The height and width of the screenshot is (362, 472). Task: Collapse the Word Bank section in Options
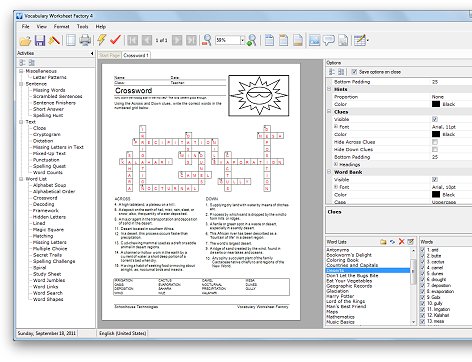coord(329,172)
